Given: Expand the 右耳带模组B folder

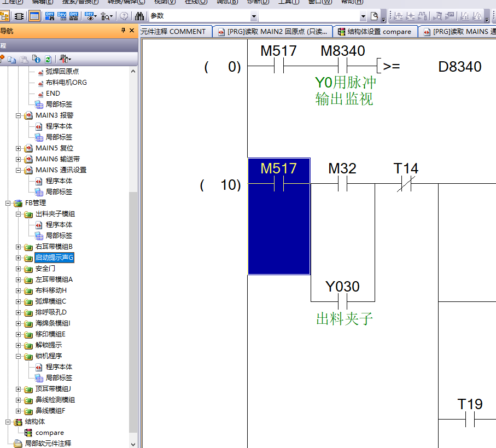Looking at the screenshot, I should tap(19, 247).
